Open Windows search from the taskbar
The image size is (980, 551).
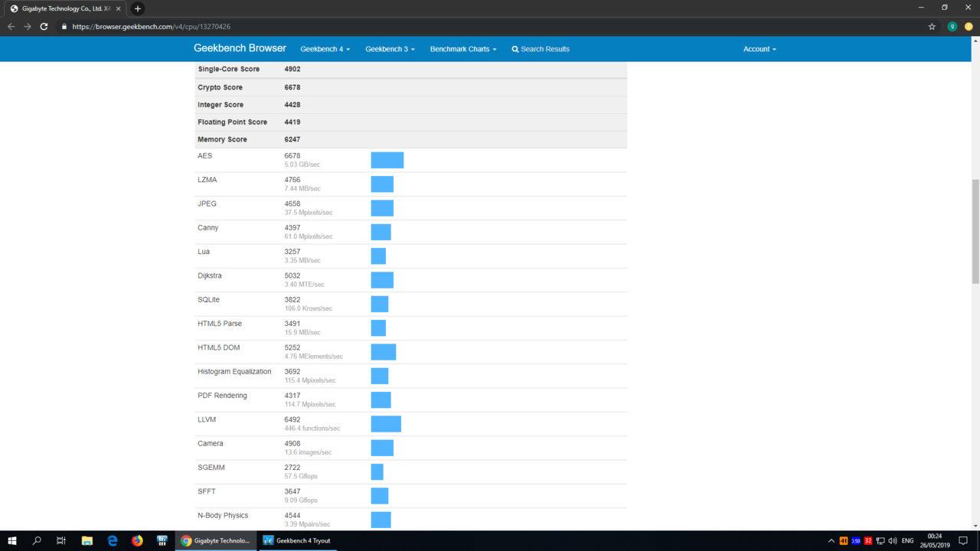(36, 540)
